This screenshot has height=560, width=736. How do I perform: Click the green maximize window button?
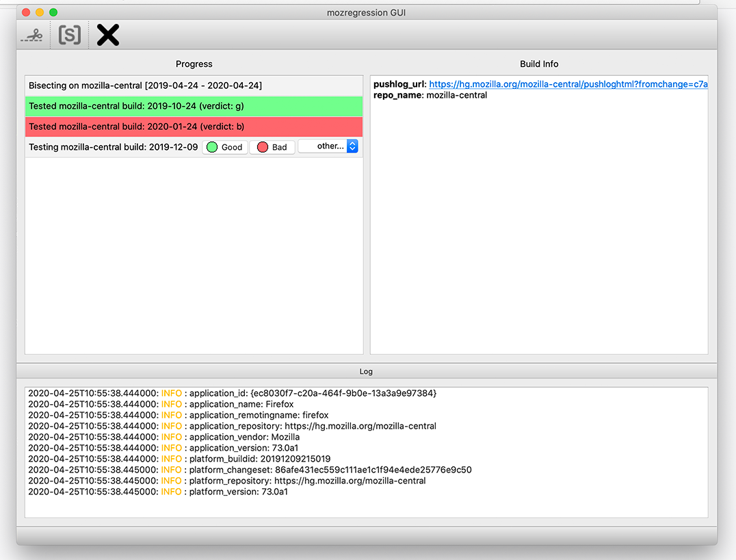(53, 12)
